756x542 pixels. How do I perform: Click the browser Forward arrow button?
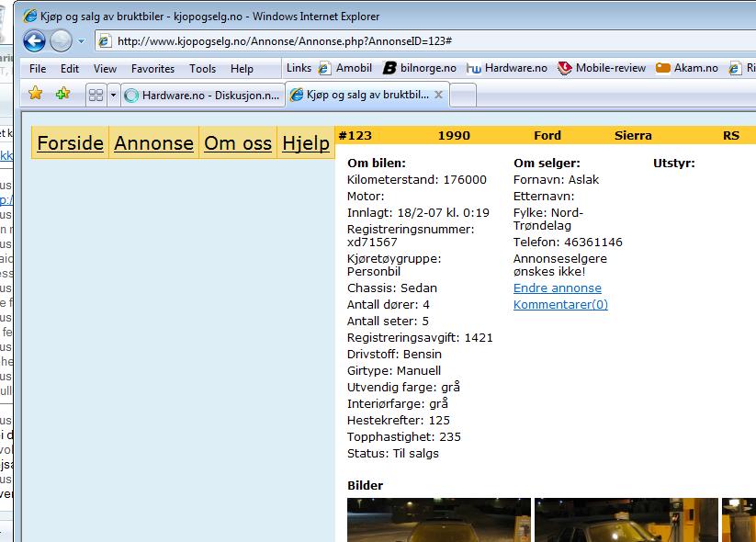click(x=62, y=41)
